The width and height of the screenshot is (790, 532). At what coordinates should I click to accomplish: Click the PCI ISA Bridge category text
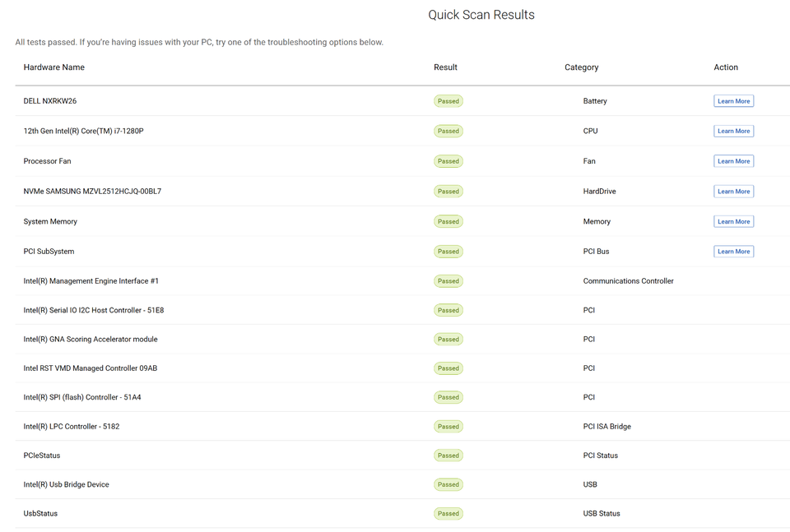pyautogui.click(x=606, y=427)
